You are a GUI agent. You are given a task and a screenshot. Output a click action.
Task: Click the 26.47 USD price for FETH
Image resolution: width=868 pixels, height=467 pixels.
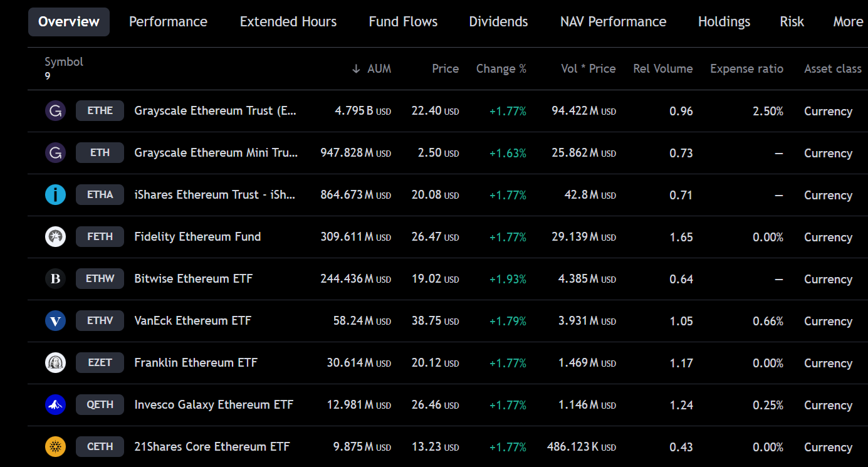[436, 237]
